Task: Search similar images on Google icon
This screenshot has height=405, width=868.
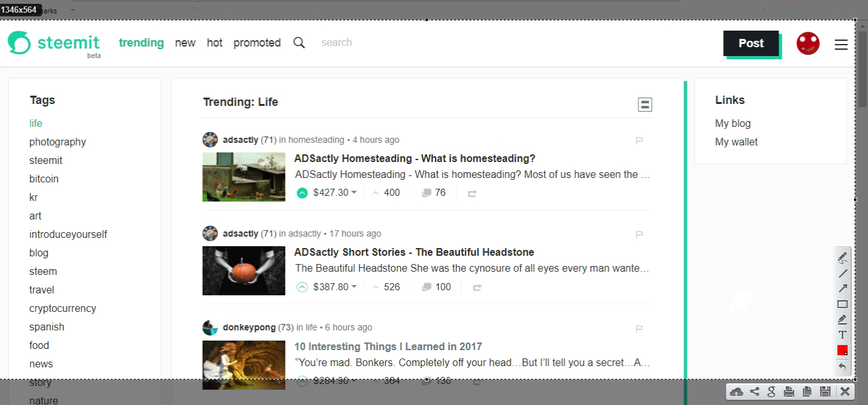Action: [x=772, y=392]
